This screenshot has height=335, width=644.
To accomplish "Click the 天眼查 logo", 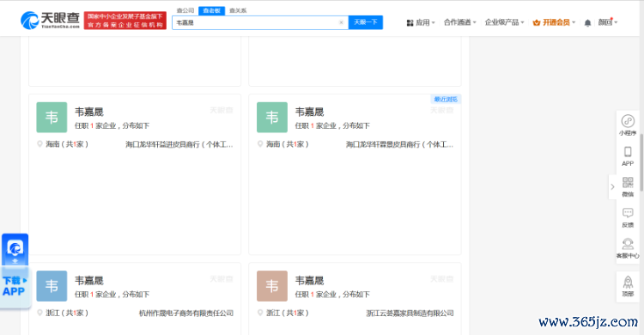I will [x=50, y=20].
